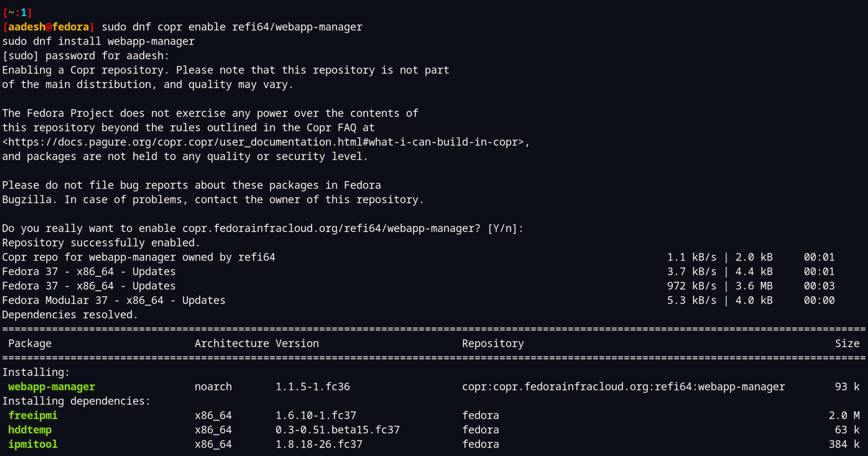Click the Package column header
Screen dimensions: 868x456
click(x=30, y=343)
